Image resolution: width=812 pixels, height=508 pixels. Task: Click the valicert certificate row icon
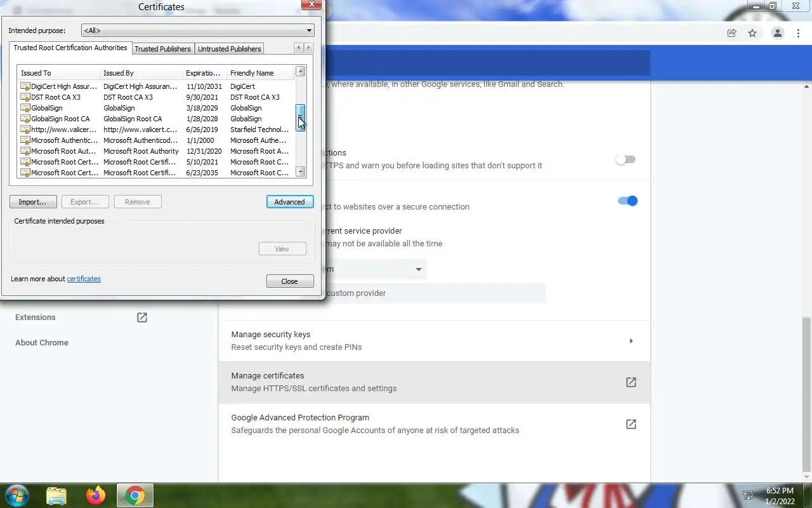[x=25, y=130]
